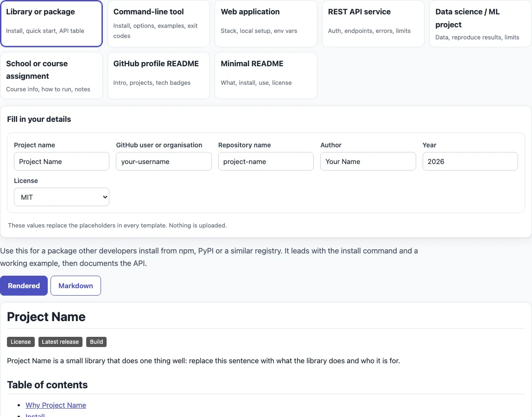Pick the GitHub profile README template
Image resolution: width=532 pixels, height=417 pixels.
pyautogui.click(x=158, y=76)
